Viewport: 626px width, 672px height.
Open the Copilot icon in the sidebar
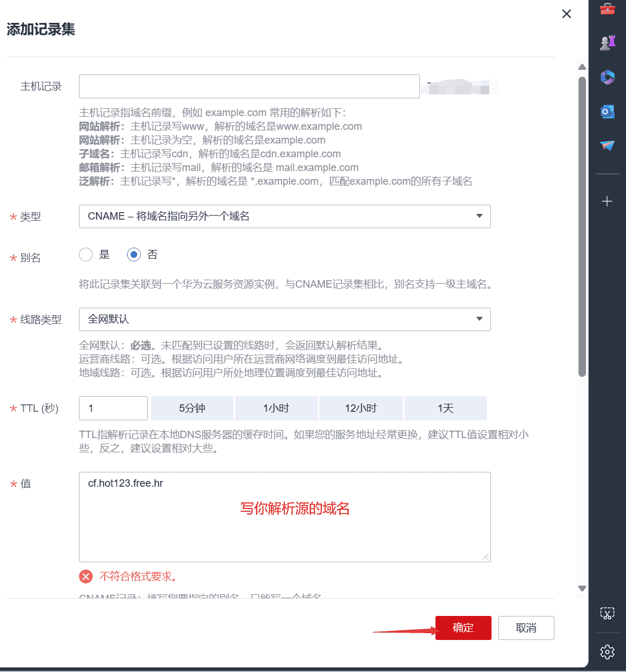click(607, 77)
